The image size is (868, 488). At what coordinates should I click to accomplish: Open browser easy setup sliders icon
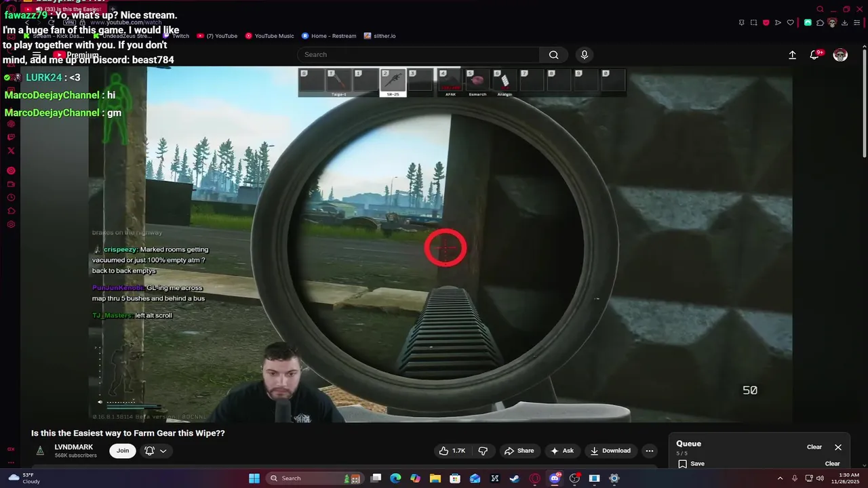(x=856, y=22)
